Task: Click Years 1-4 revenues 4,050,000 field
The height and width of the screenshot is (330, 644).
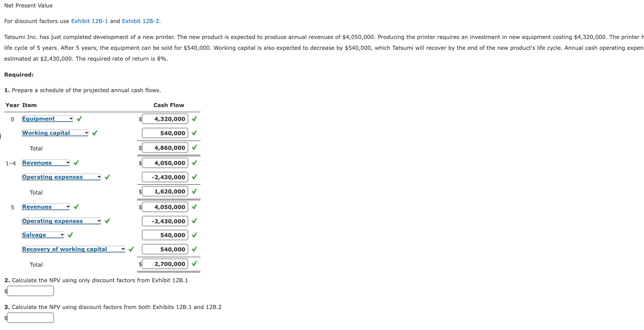Action: [x=165, y=163]
